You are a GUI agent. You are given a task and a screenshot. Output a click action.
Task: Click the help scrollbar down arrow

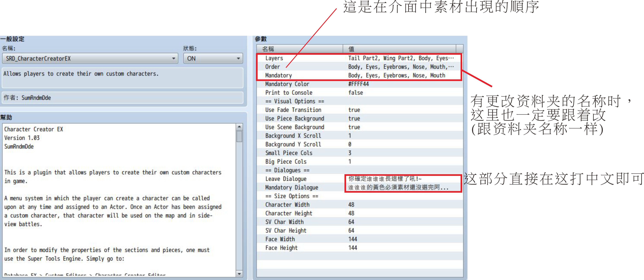[239, 274]
